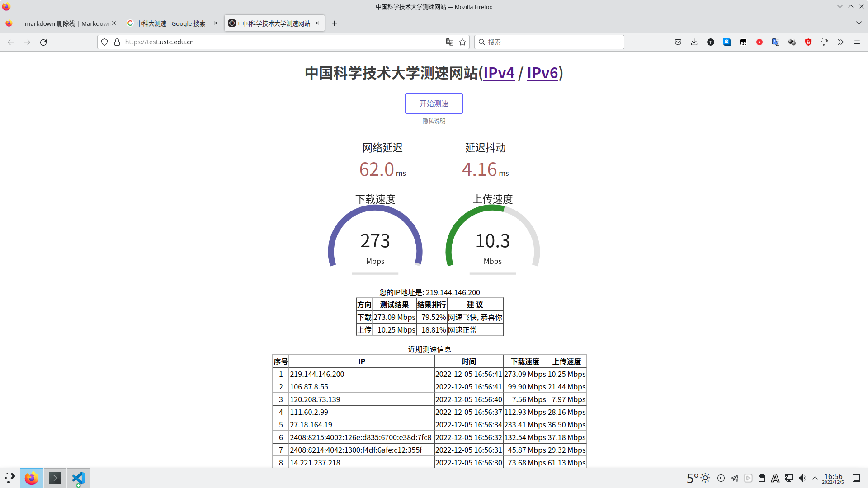Show desktop via panel corner button
This screenshot has width=868, height=488.
856,478
